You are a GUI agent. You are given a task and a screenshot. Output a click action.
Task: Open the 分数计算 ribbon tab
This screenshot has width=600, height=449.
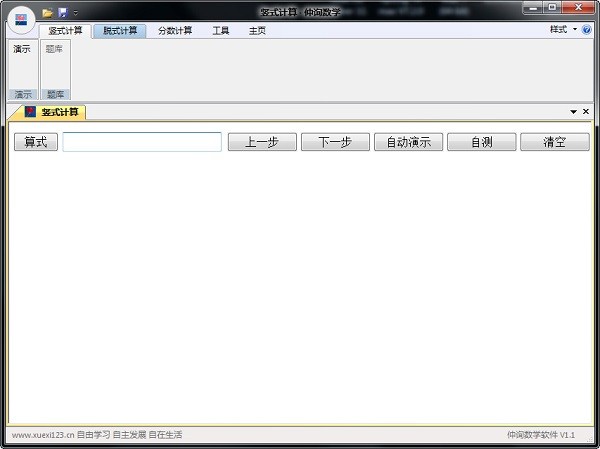coord(175,31)
